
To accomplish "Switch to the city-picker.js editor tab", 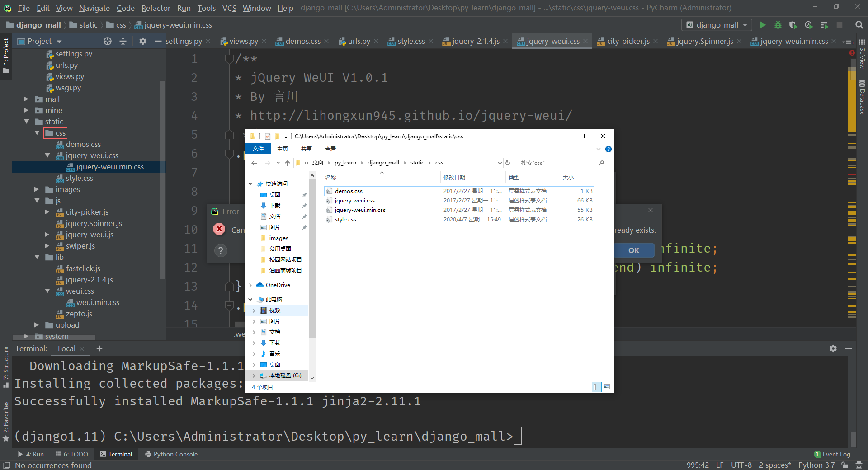I will pyautogui.click(x=627, y=41).
